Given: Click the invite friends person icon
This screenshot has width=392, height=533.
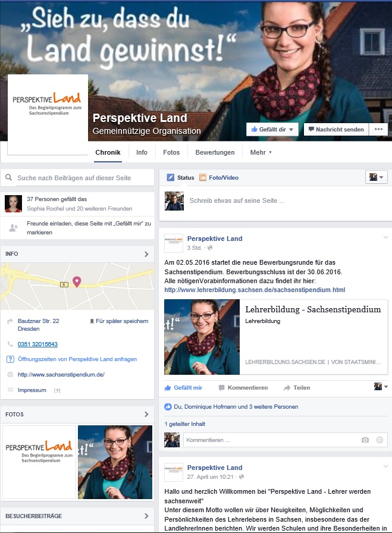Looking at the screenshot, I should click(x=13, y=228).
